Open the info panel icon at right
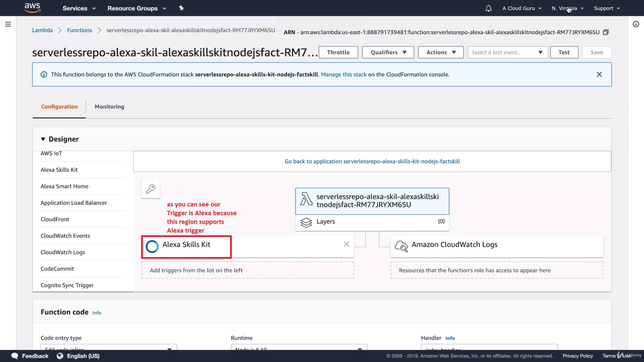Image resolution: width=644 pixels, height=362 pixels. [x=636, y=24]
